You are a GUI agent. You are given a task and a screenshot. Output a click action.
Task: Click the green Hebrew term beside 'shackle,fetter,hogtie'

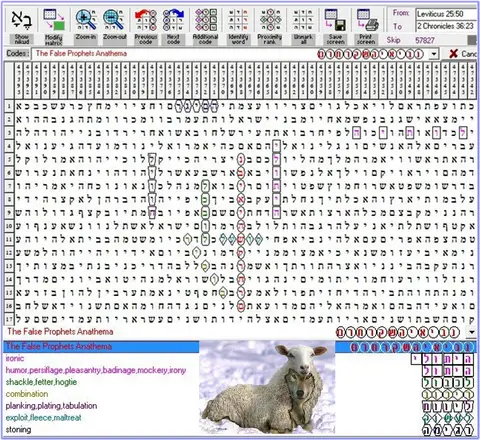[448, 383]
